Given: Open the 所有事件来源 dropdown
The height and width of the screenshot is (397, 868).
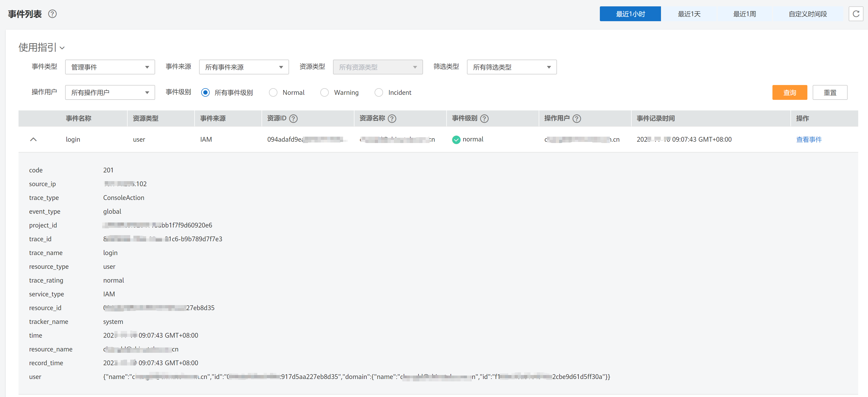Looking at the screenshot, I should coord(244,67).
